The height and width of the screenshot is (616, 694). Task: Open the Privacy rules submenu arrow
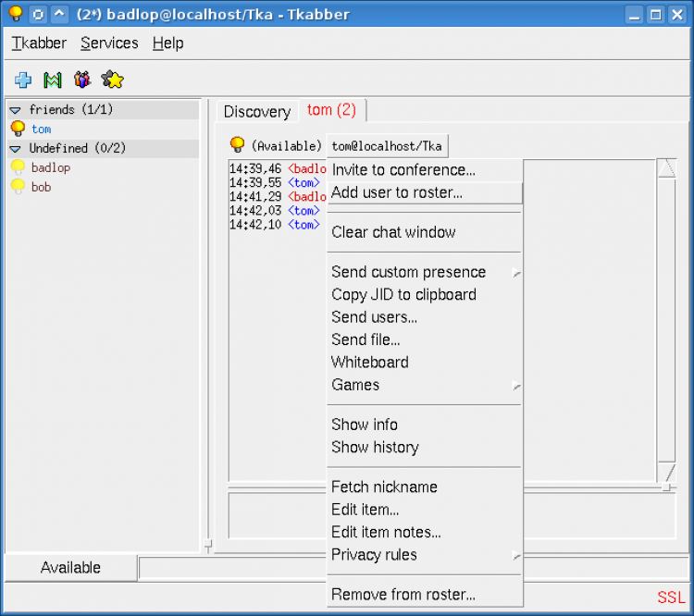coord(516,556)
